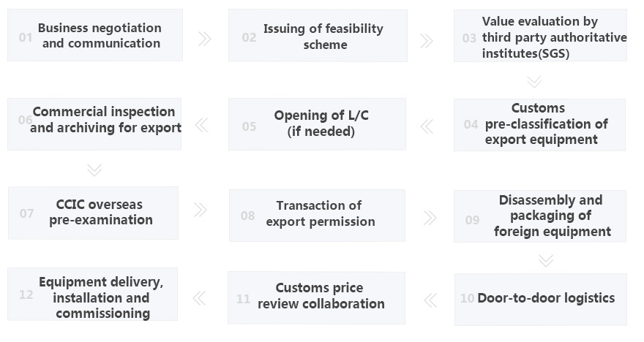Click the down arrow below step 09
644x342 pixels.
pos(545,259)
